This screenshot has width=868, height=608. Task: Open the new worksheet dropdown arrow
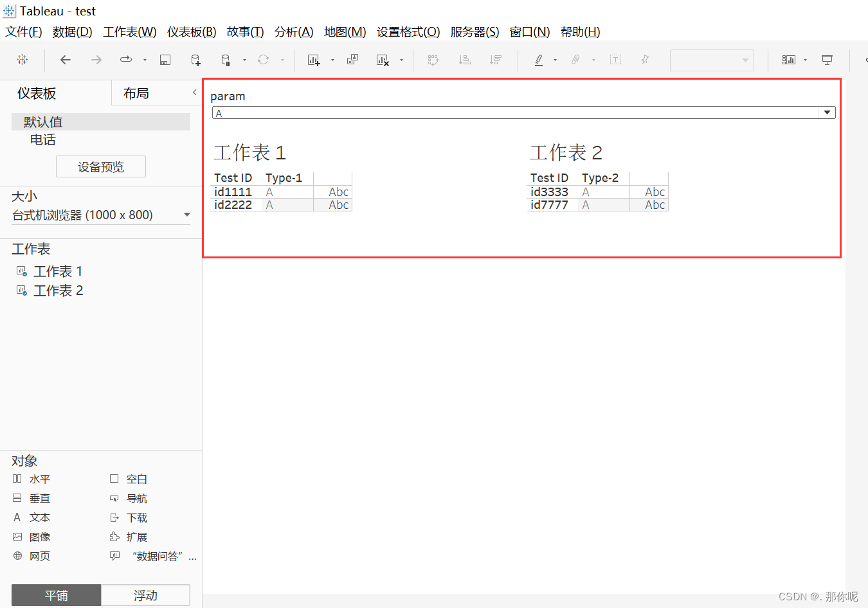pos(332,60)
